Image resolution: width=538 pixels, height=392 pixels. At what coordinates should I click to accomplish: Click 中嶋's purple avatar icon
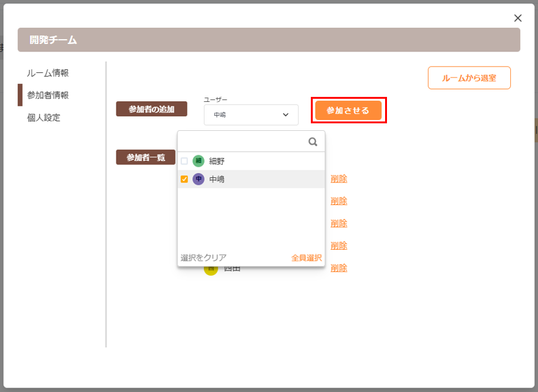click(x=198, y=179)
